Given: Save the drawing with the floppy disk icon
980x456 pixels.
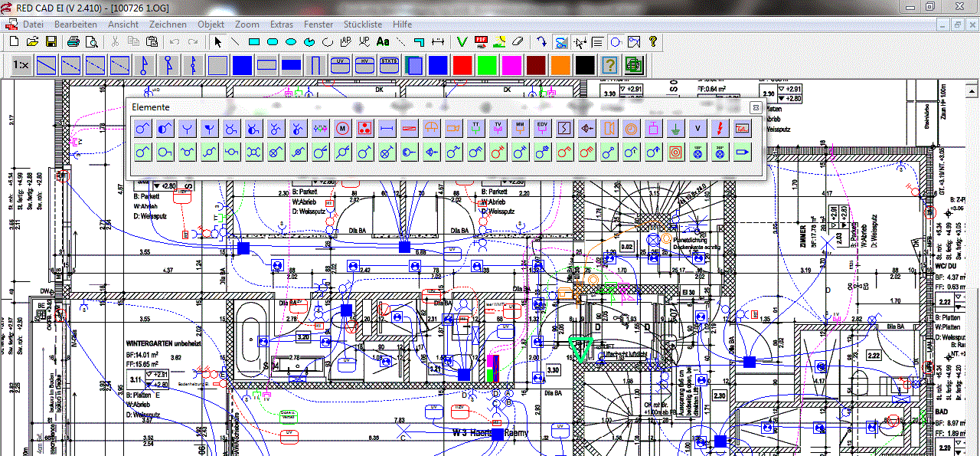Looking at the screenshot, I should [x=51, y=41].
